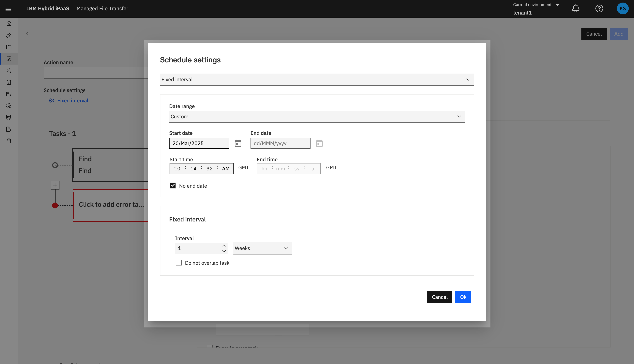This screenshot has height=364, width=634.
Task: Open the Weeks interval unit dropdown
Action: click(x=262, y=248)
